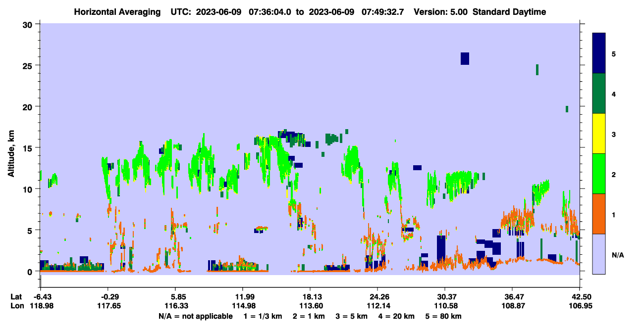Click the dark green level 4 color swatch
The width and height of the screenshot is (644, 330).
(599, 94)
